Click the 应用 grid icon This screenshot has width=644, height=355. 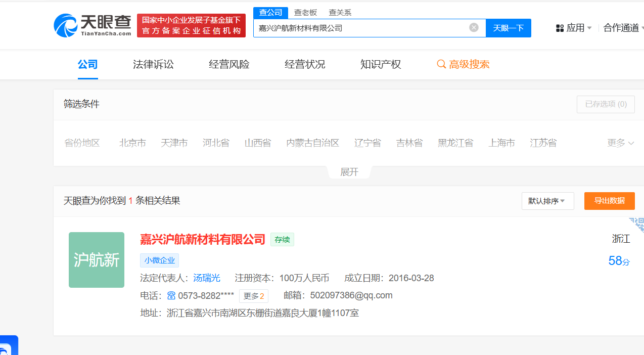click(560, 28)
